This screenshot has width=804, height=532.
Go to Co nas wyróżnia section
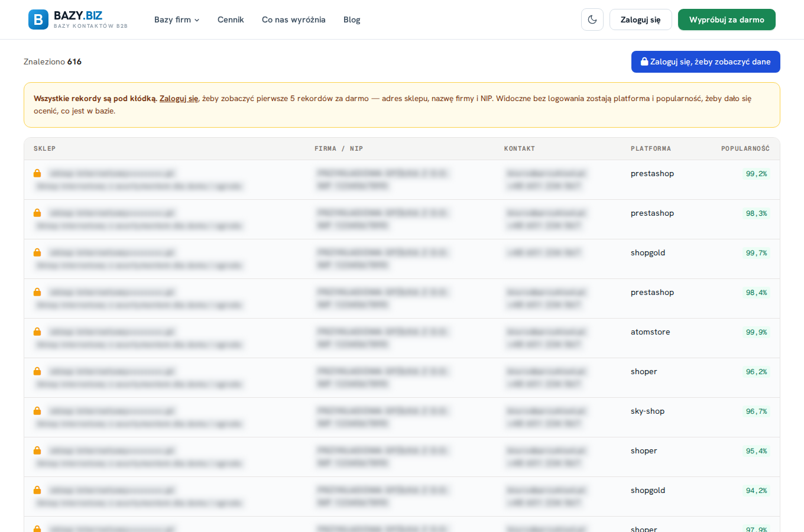click(294, 20)
